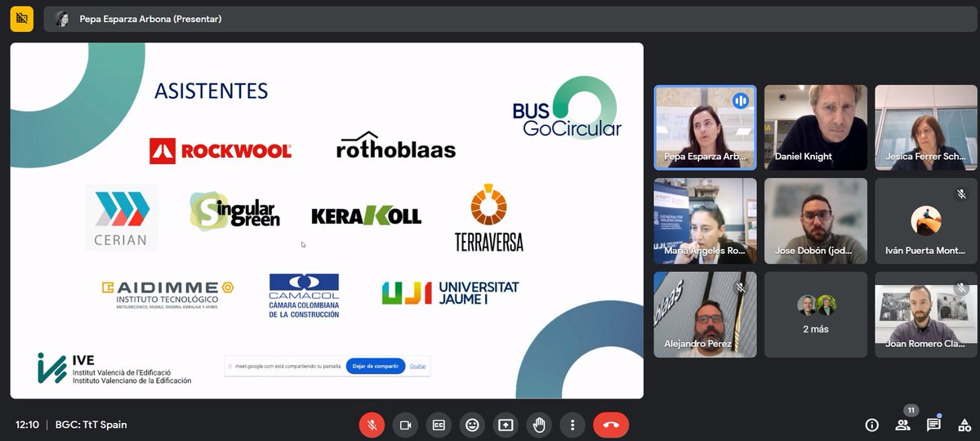The height and width of the screenshot is (441, 980).
Task: Click Iván Puerta's round avatar picture
Action: [x=926, y=220]
